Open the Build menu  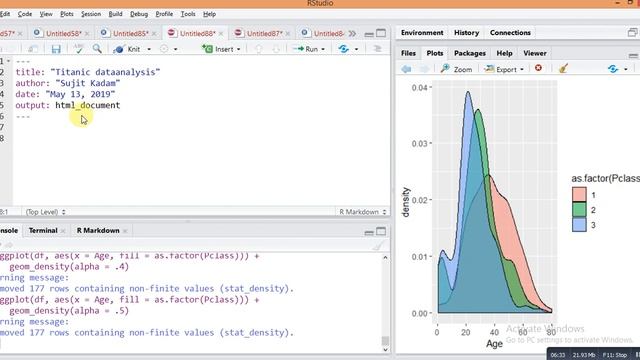115,14
